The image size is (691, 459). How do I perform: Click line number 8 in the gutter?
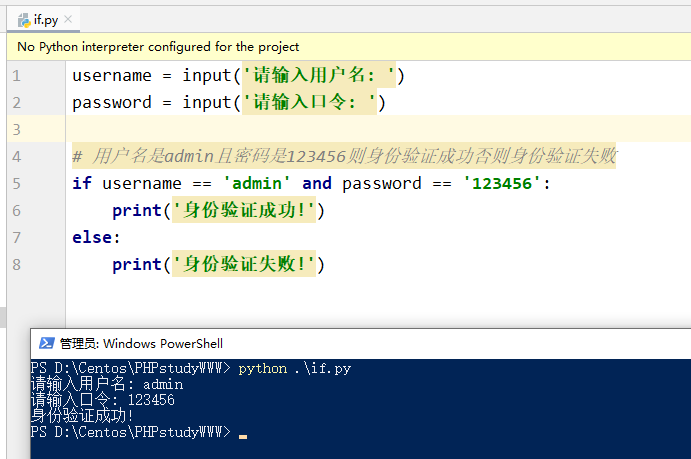coord(16,264)
